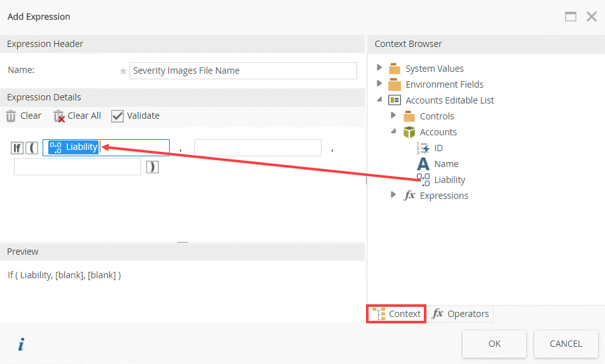
Task: Click the opening parenthesis token
Action: 32,147
